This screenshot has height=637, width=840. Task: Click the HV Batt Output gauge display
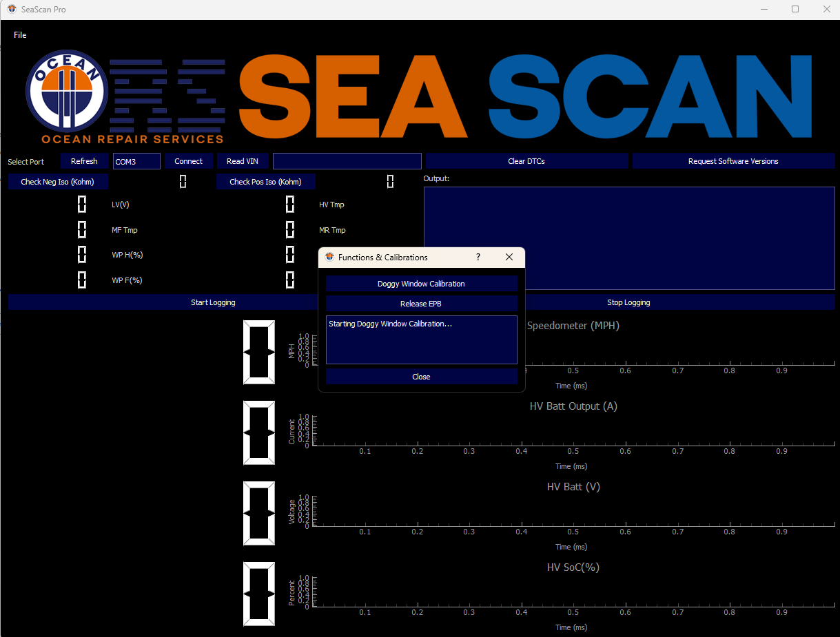tap(259, 432)
